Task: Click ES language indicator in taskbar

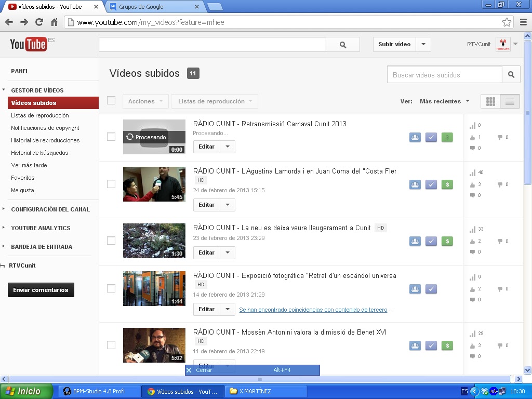Action: pyautogui.click(x=464, y=391)
